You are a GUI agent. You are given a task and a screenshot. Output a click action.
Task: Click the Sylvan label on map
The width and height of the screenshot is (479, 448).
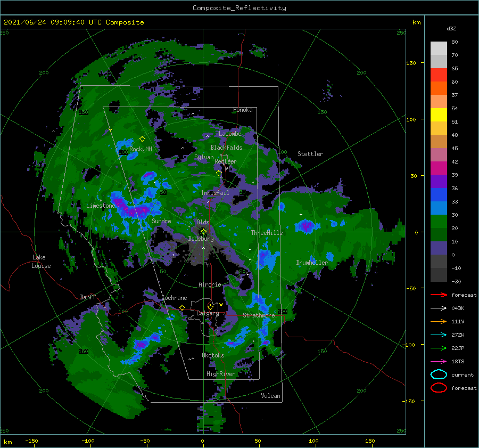click(x=204, y=157)
